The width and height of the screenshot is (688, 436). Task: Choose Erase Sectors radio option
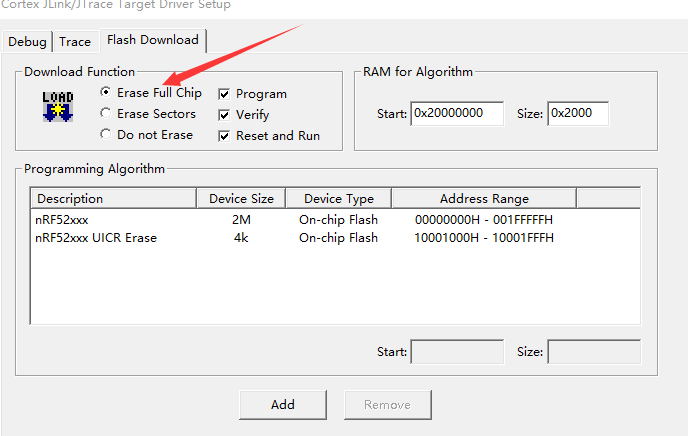click(148, 114)
